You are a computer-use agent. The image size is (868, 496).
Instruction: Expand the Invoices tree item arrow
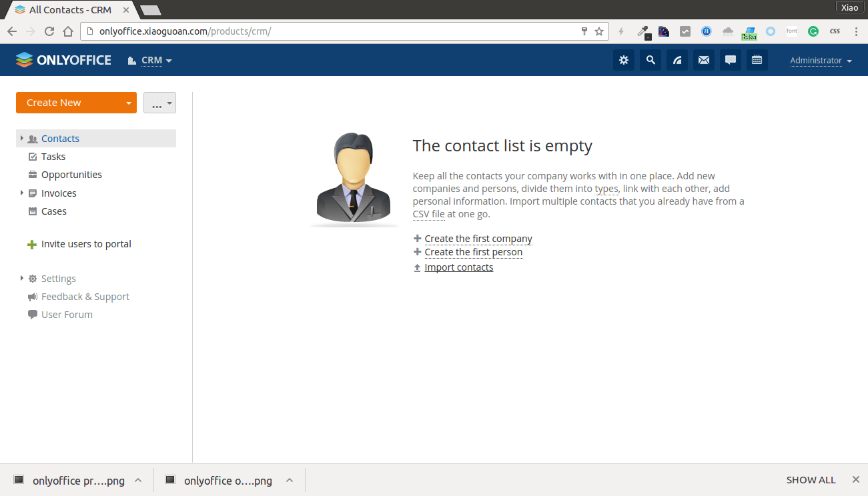coord(22,193)
